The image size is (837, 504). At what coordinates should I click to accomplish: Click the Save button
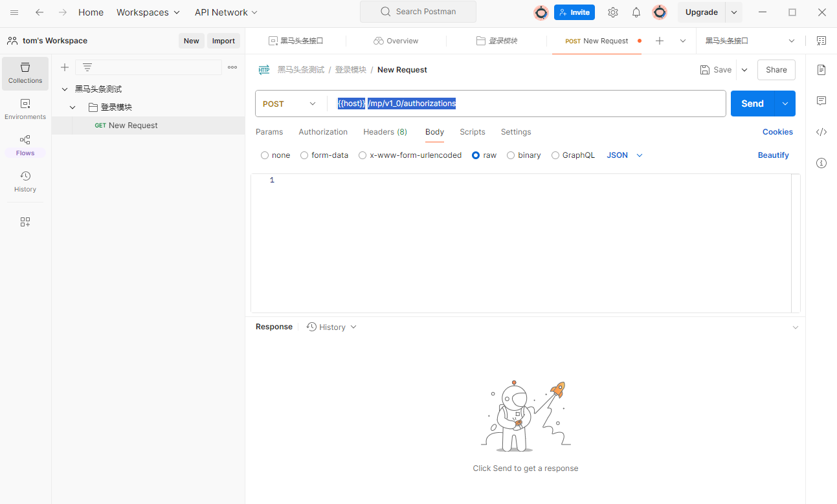(716, 70)
